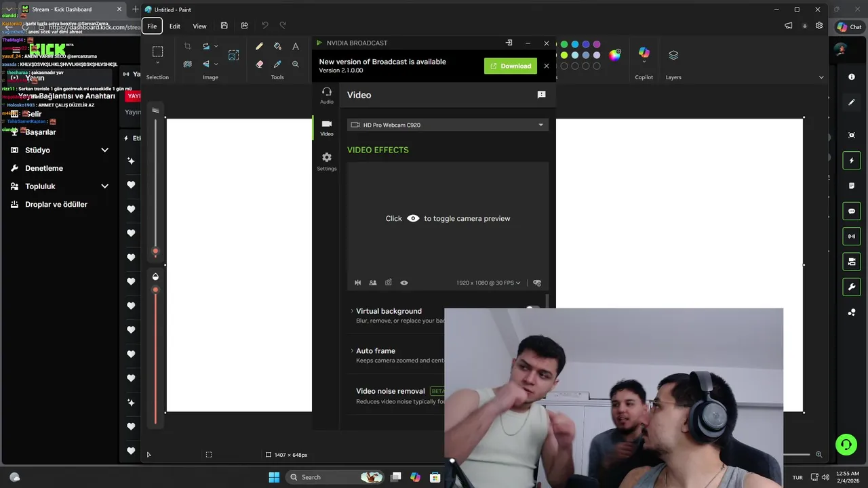This screenshot has height=488, width=868.
Task: Click the Resize and skew icon
Action: click(x=233, y=56)
